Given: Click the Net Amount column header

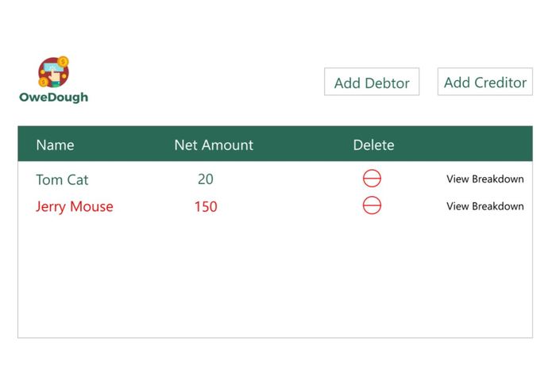Looking at the screenshot, I should click(x=214, y=145).
